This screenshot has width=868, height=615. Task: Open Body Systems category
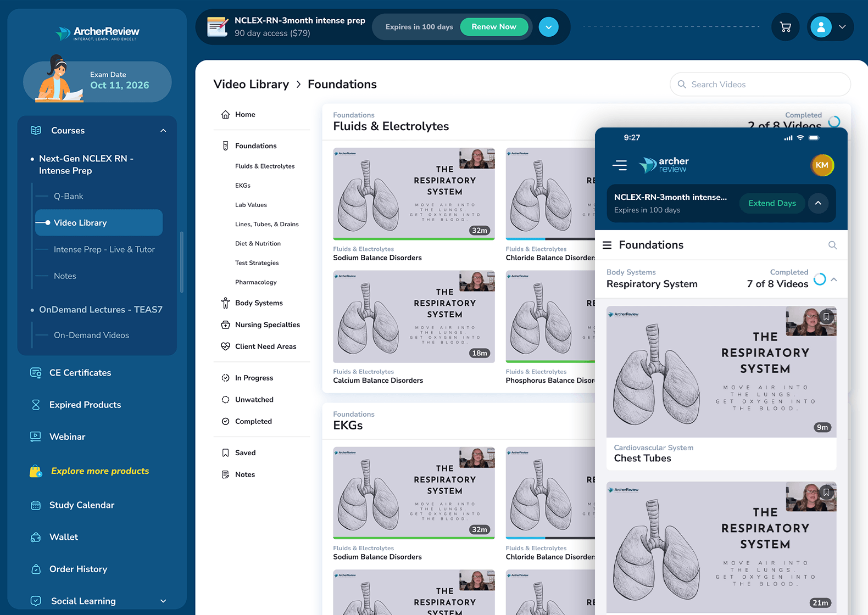(259, 303)
